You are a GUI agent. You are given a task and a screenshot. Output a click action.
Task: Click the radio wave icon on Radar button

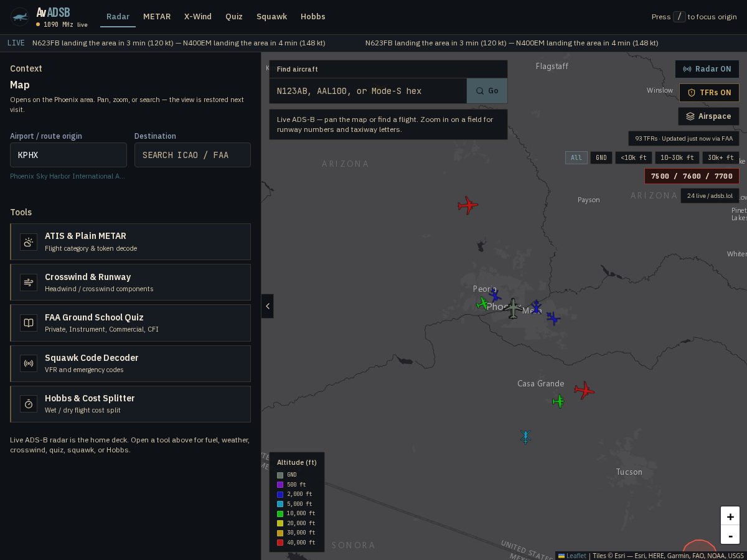(687, 69)
